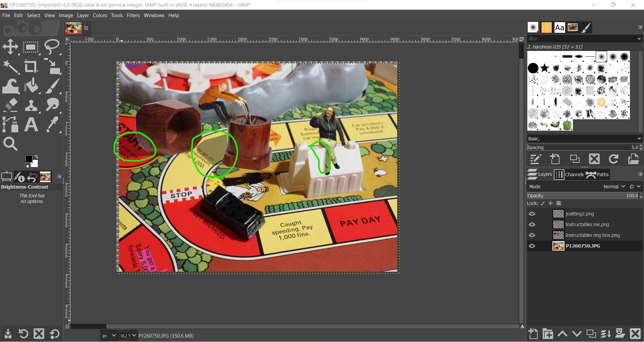The image size is (644, 342).
Task: Select the Clone stamp tool
Action: (x=31, y=105)
